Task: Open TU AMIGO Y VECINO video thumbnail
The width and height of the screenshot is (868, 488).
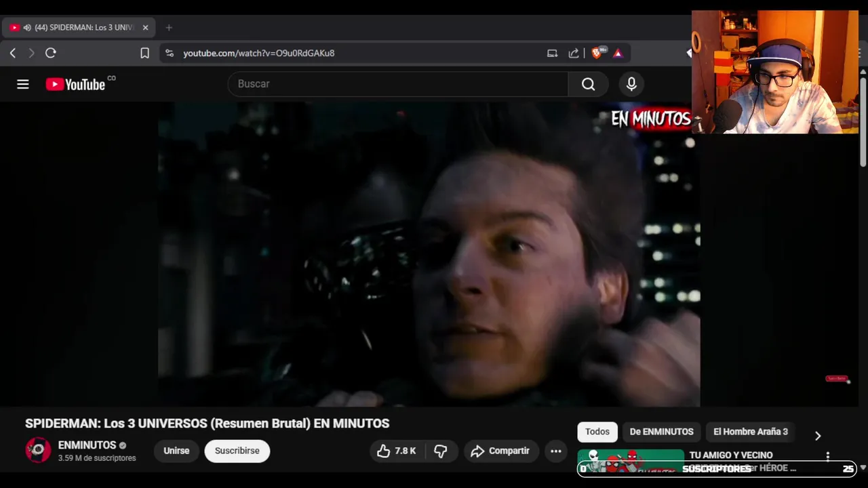Action: point(631,461)
